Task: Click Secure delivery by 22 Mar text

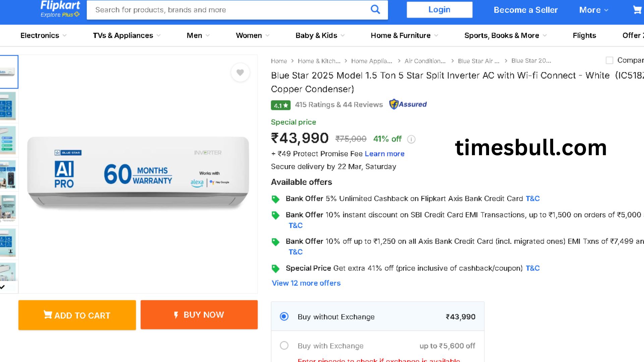Action: click(333, 167)
